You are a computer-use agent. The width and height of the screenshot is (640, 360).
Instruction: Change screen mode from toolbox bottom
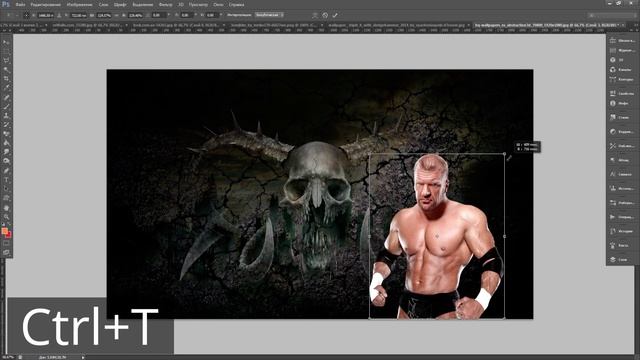point(6,253)
